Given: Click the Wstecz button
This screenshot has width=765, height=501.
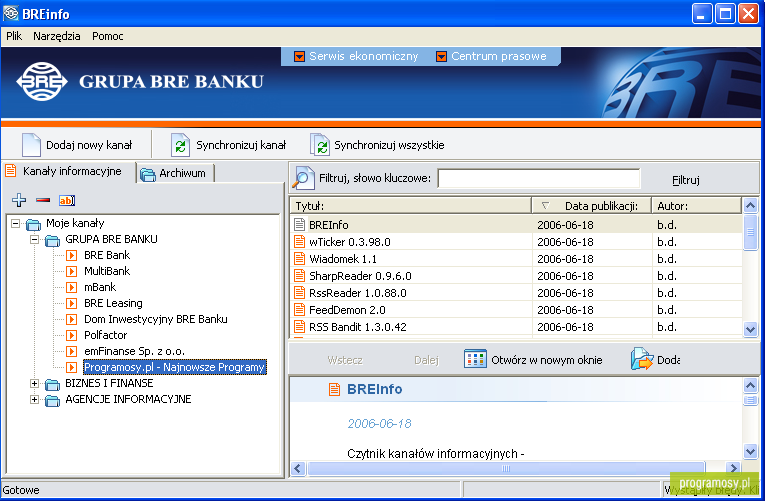Looking at the screenshot, I should click(345, 360).
